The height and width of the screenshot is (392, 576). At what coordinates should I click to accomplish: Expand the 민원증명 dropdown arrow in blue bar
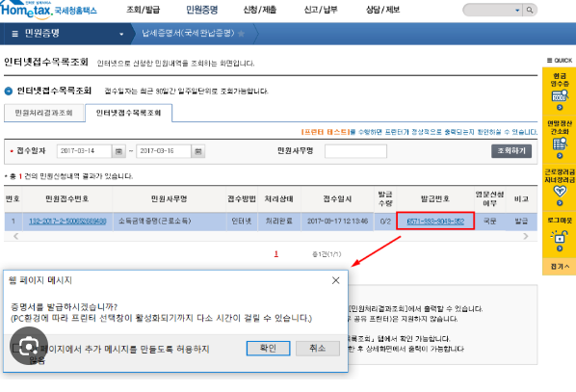(x=121, y=34)
